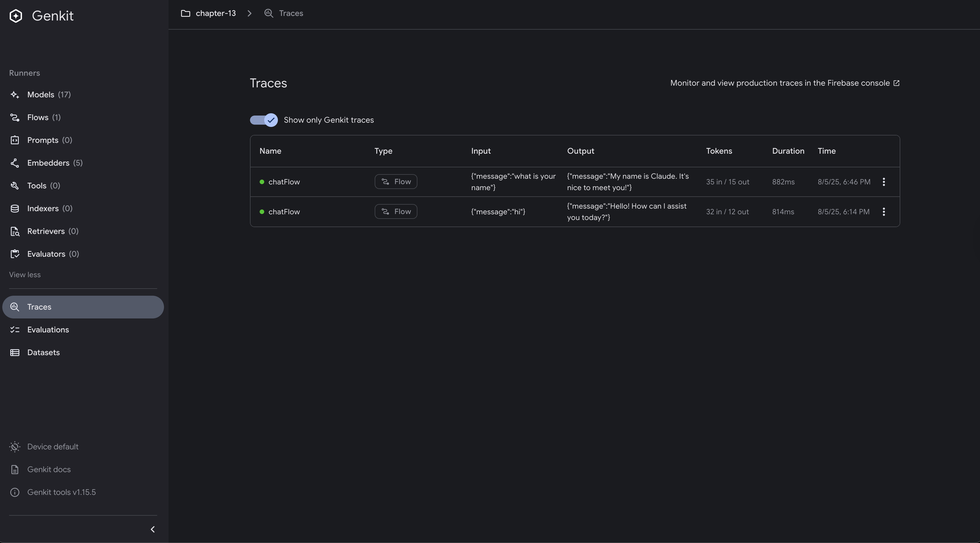Viewport: 980px width, 543px height.
Task: Click the "35 in / 15 out" tokens cell
Action: [727, 182]
